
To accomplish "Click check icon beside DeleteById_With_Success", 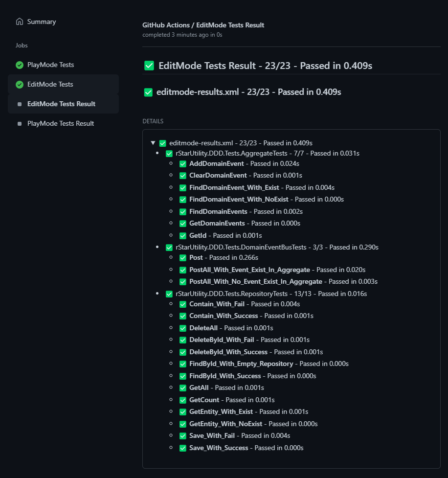I will click(183, 352).
